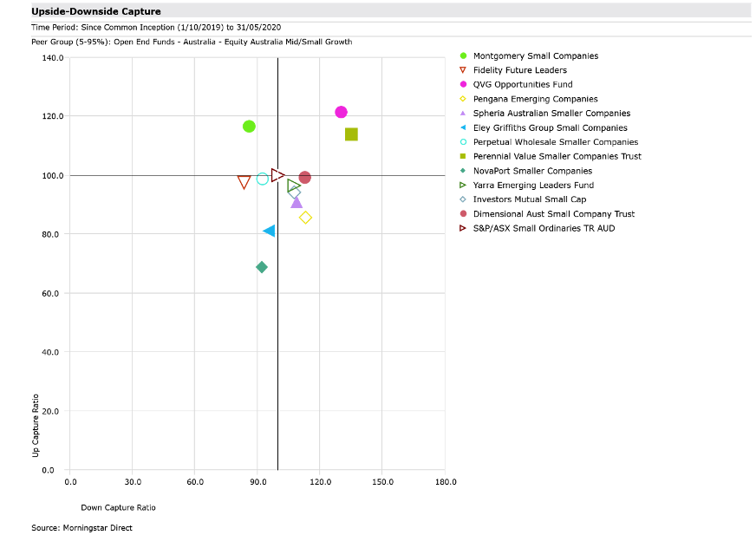This screenshot has width=756, height=548.
Task: Select the blue left-pointing triangle Eley Griffiths point
Action: 269,231
